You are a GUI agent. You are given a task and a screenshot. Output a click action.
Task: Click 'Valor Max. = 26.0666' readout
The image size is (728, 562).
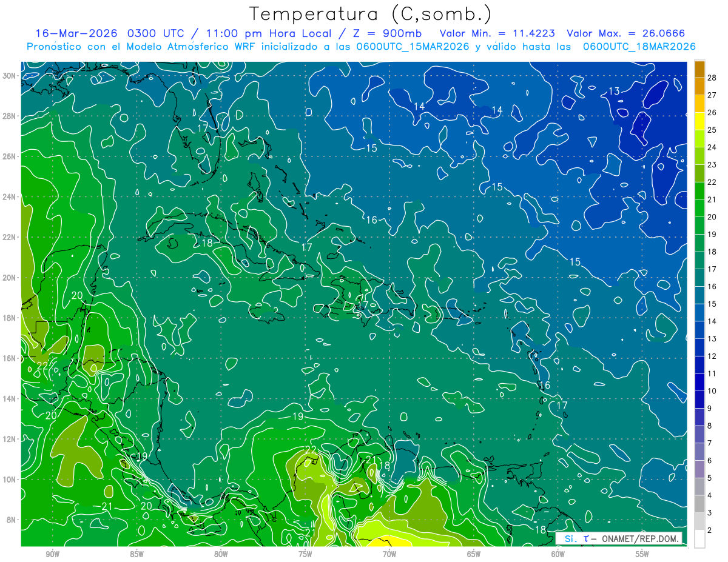click(x=626, y=33)
